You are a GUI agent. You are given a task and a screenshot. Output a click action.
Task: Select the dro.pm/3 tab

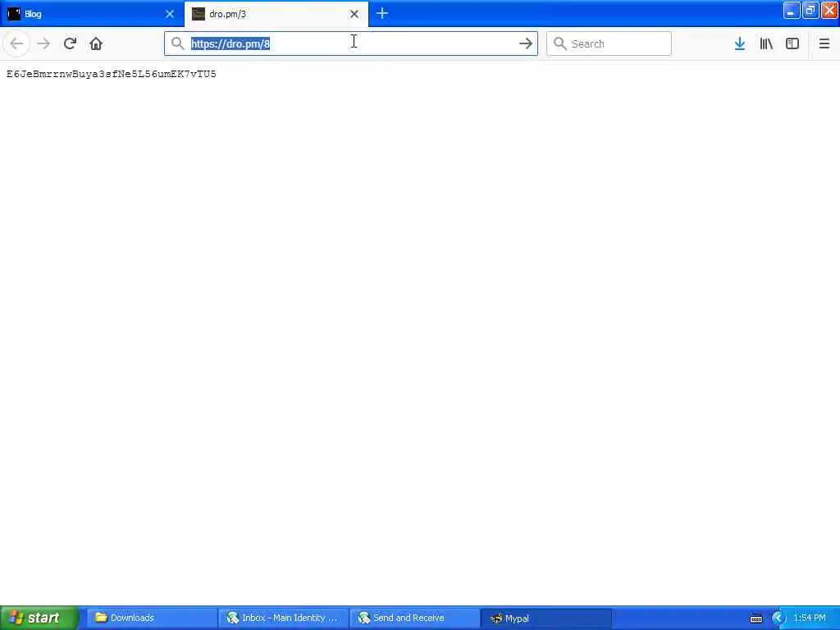click(x=276, y=14)
